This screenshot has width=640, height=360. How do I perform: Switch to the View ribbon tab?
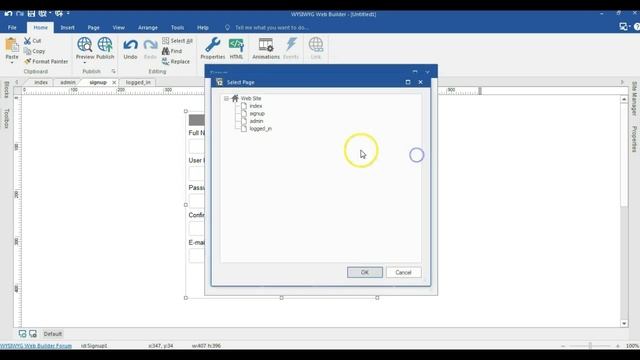pos(118,27)
